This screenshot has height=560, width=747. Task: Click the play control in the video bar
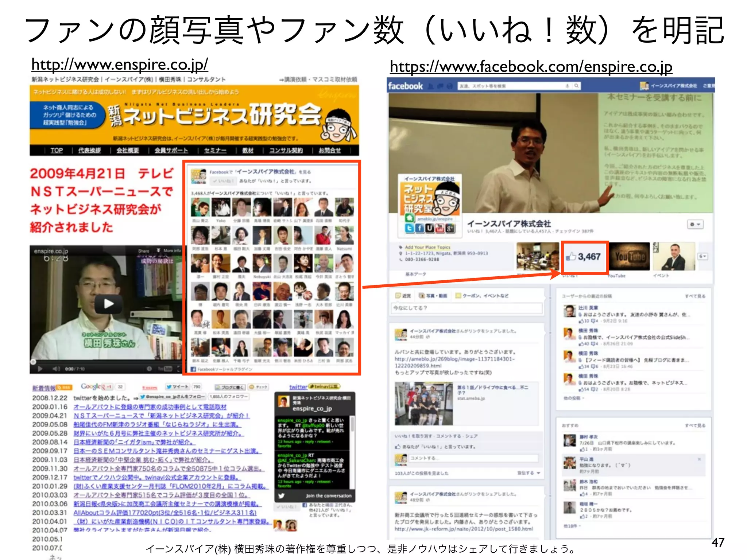[40, 369]
